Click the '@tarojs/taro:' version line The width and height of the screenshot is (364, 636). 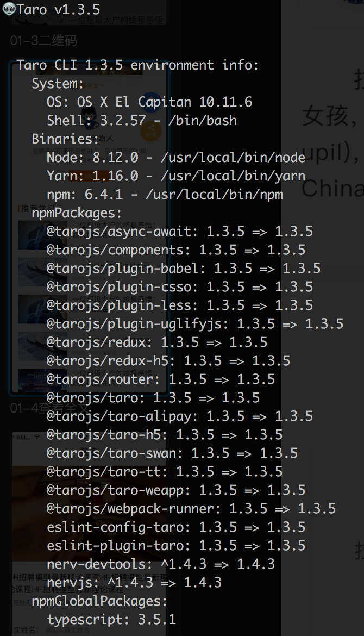153,397
